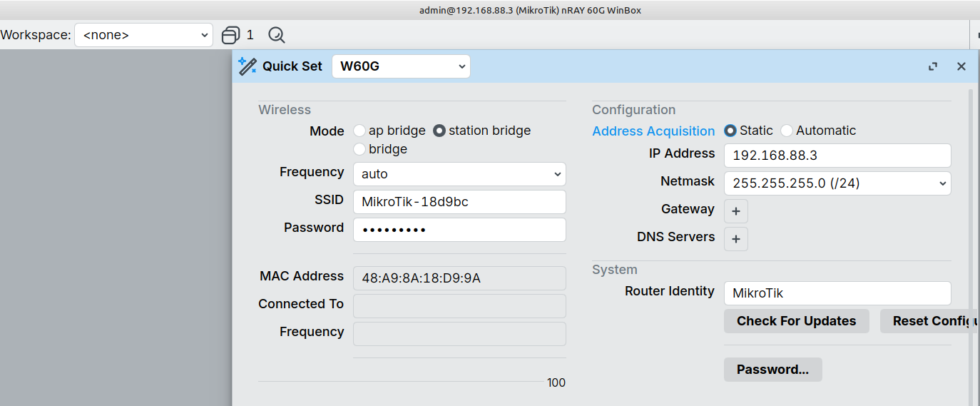The width and height of the screenshot is (980, 406).
Task: Select ap bridge wireless mode
Action: point(359,131)
